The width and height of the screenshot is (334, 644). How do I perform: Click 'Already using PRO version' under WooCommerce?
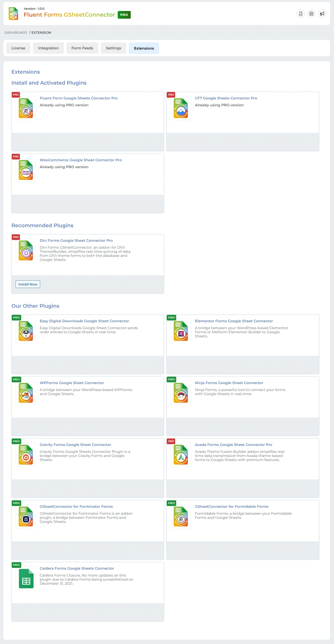point(64,167)
